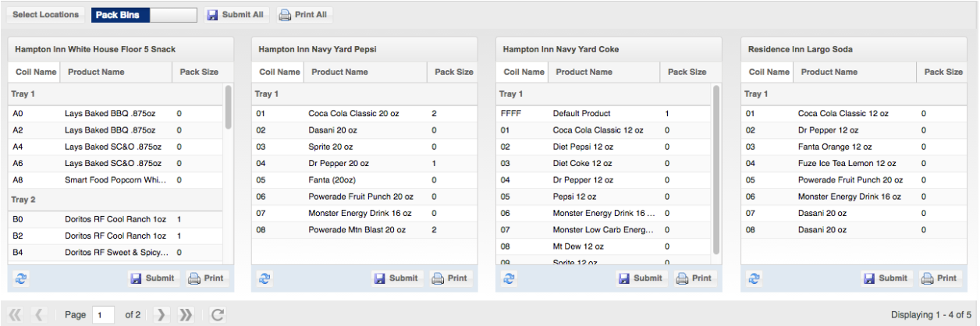Click pack size 2 for Coca Cola Classic 20 oz
Viewport: 980px width, 326px height.
[x=434, y=114]
